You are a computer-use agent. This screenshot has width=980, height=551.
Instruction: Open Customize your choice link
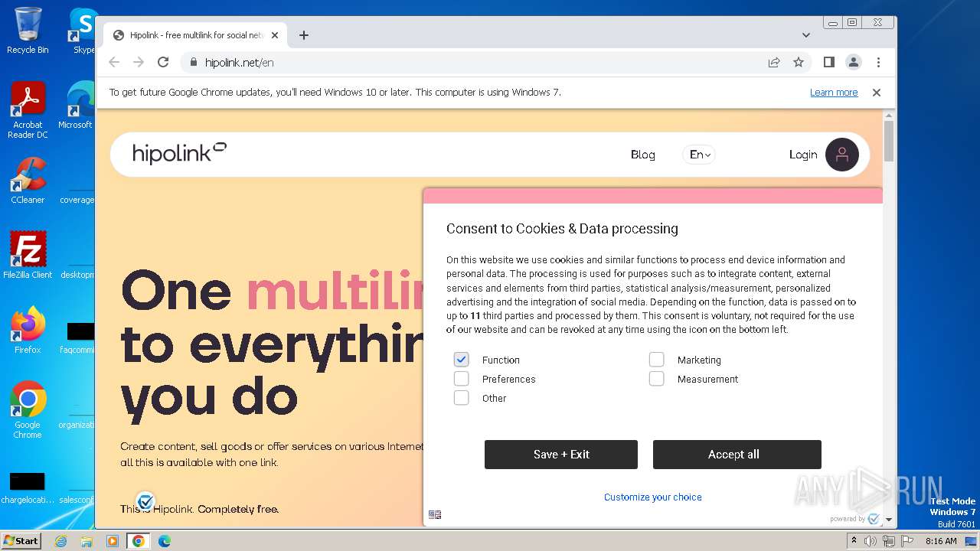tap(653, 497)
